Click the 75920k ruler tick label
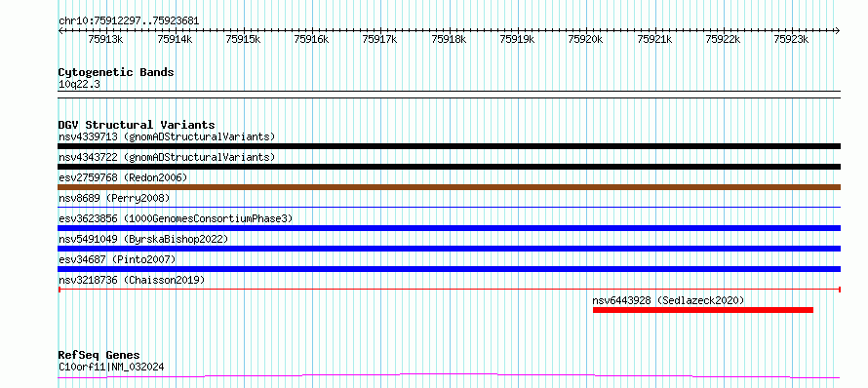Screen dimensions: 868x388 tap(586, 39)
